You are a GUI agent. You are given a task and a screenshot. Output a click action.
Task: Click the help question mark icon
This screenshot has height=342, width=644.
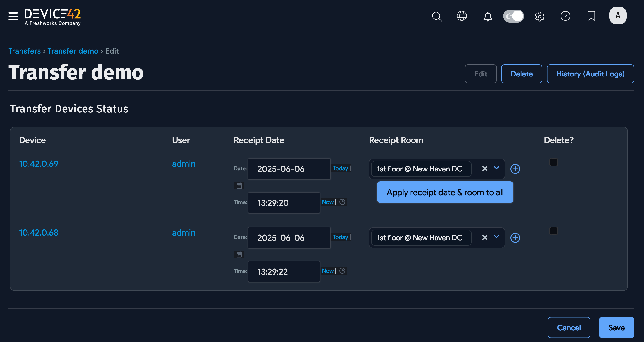pyautogui.click(x=565, y=16)
